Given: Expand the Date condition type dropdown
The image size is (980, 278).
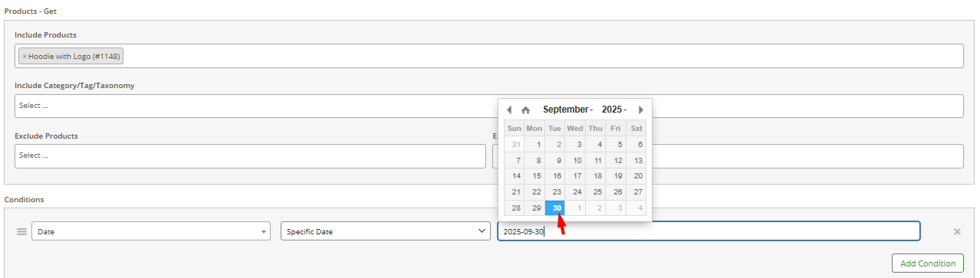Looking at the screenshot, I should point(151,231).
